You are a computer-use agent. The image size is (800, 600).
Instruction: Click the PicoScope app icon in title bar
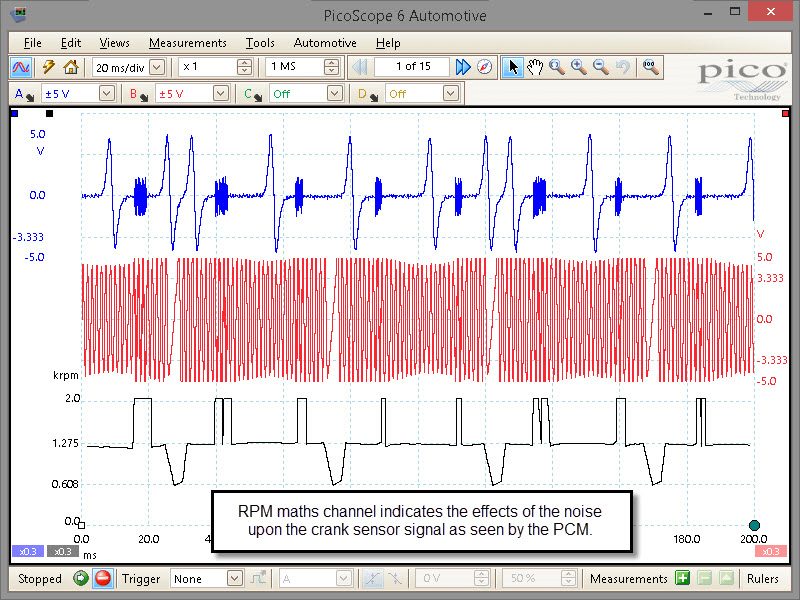pos(17,14)
